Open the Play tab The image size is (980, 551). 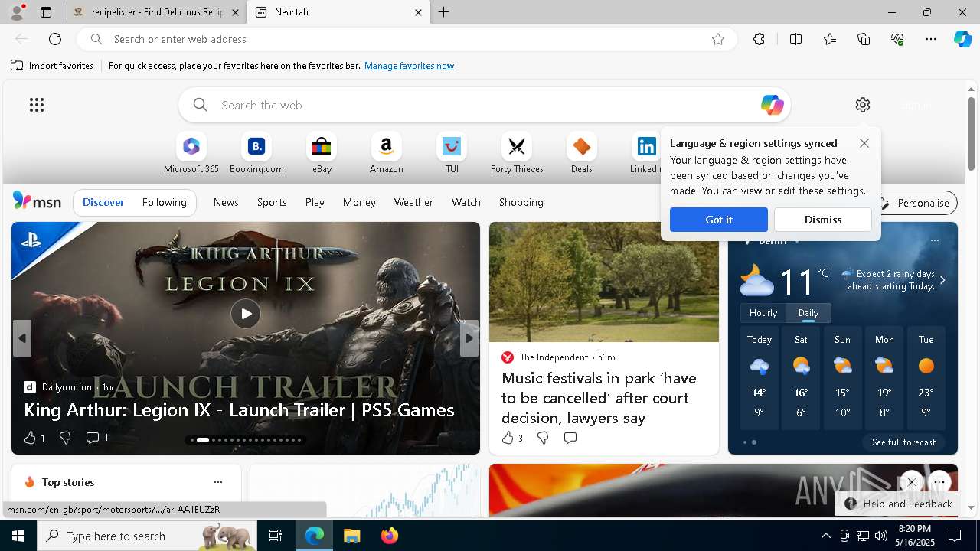point(315,202)
